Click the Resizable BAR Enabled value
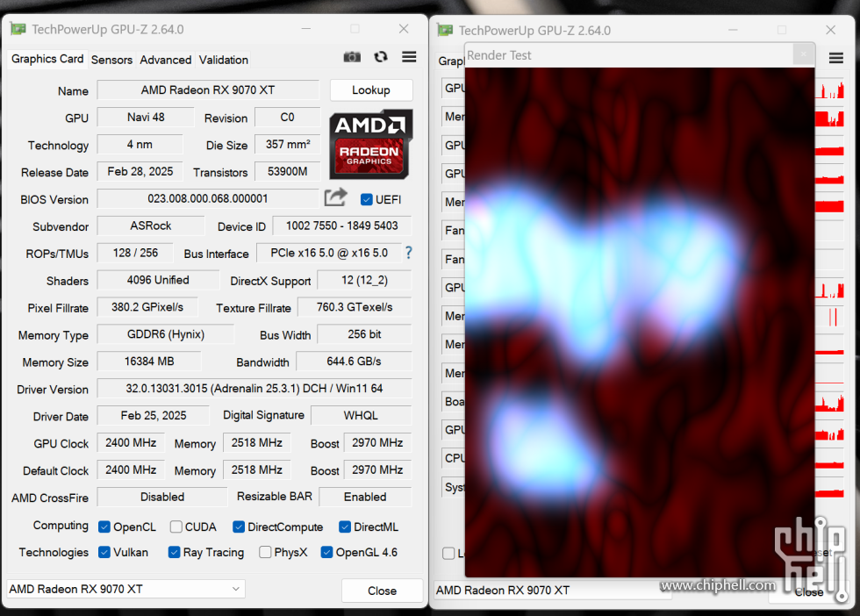Image resolution: width=860 pixels, height=616 pixels. tap(365, 497)
